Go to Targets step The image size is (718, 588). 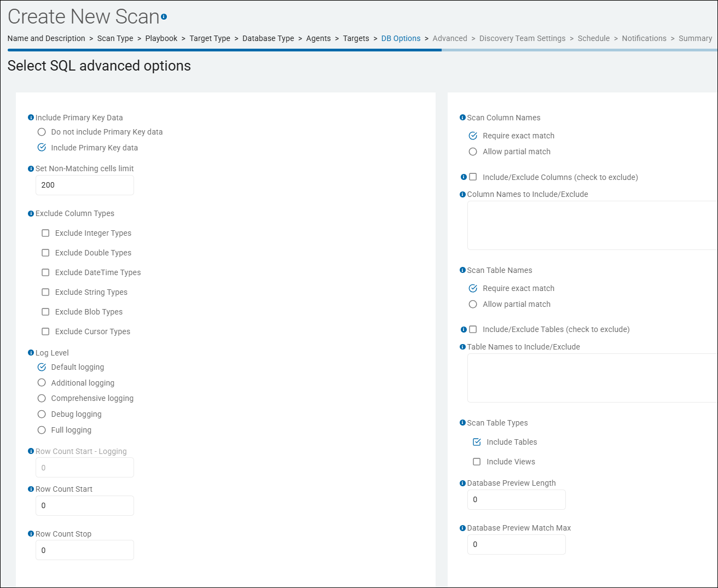[x=356, y=38]
